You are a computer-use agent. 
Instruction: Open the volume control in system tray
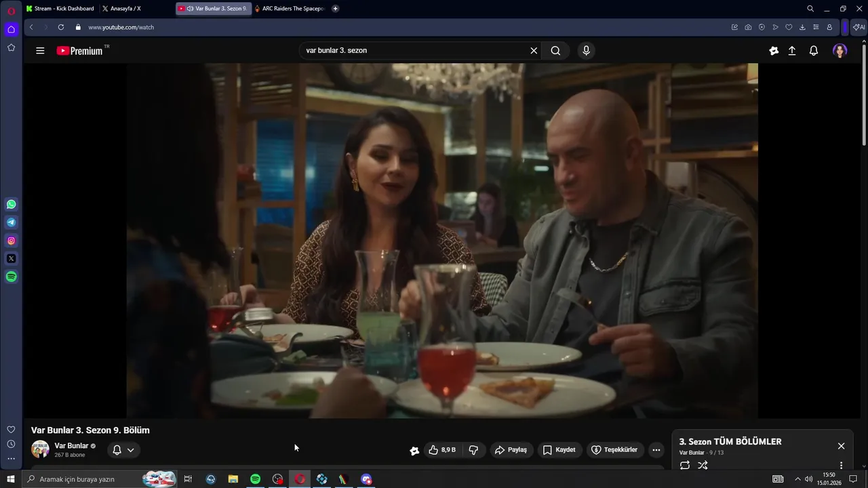(808, 479)
